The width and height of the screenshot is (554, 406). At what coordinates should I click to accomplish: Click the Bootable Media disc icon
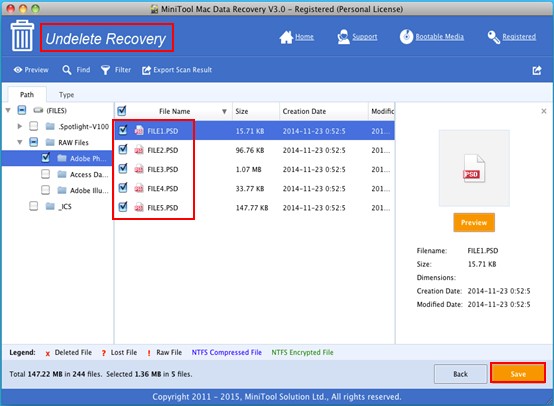pyautogui.click(x=406, y=37)
